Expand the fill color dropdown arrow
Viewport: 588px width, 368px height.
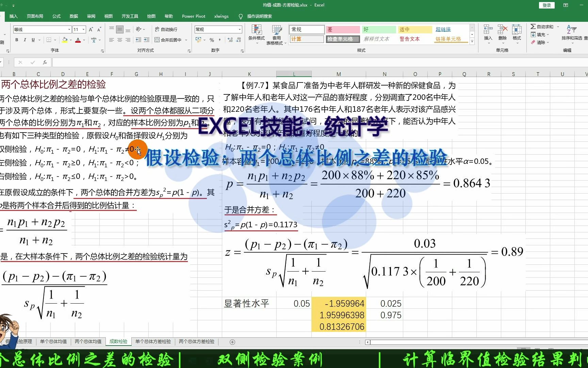(70, 40)
